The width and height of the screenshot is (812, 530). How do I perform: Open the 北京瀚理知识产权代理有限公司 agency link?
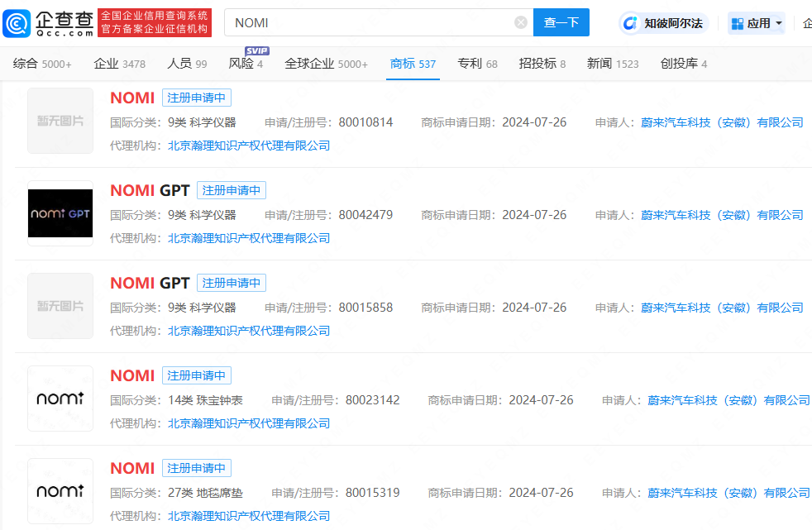(248, 145)
